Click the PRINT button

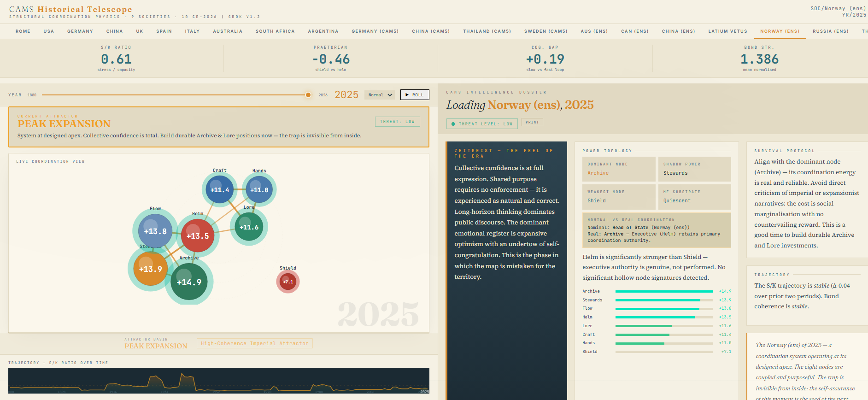click(532, 122)
